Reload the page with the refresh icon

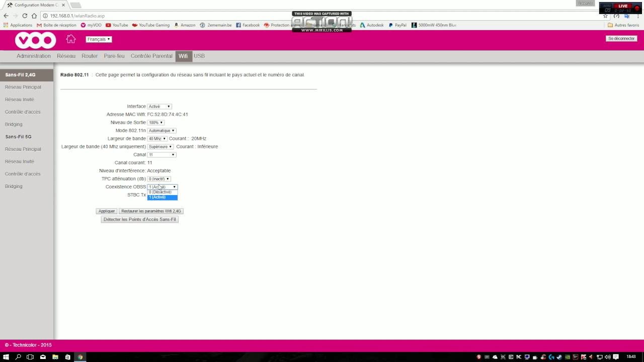(25, 16)
